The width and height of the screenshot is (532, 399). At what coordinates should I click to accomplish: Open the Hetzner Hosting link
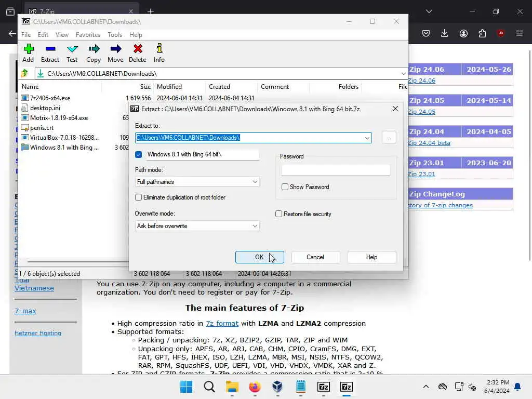point(38,333)
